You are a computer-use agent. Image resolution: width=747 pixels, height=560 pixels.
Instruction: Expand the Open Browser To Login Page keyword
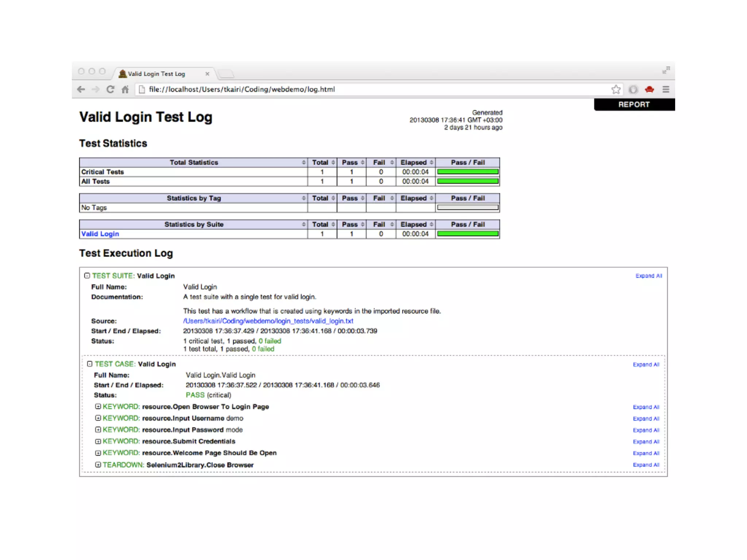pyautogui.click(x=98, y=407)
